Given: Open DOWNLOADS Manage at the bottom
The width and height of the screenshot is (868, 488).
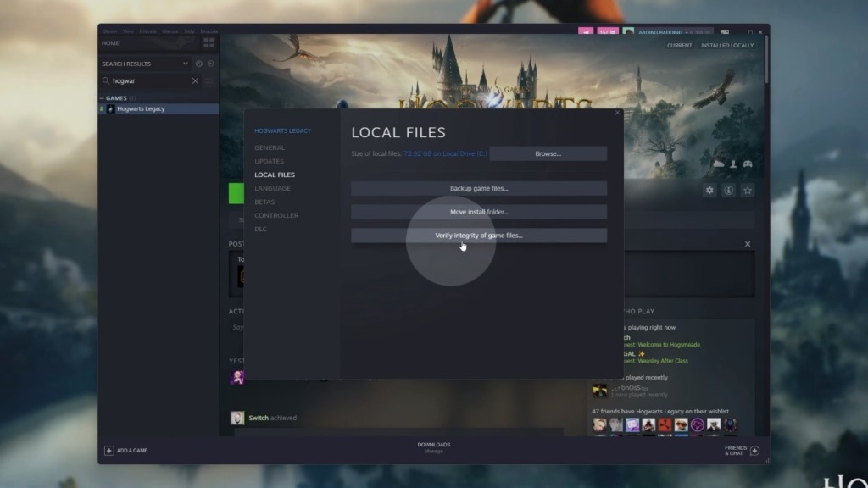Looking at the screenshot, I should [434, 447].
